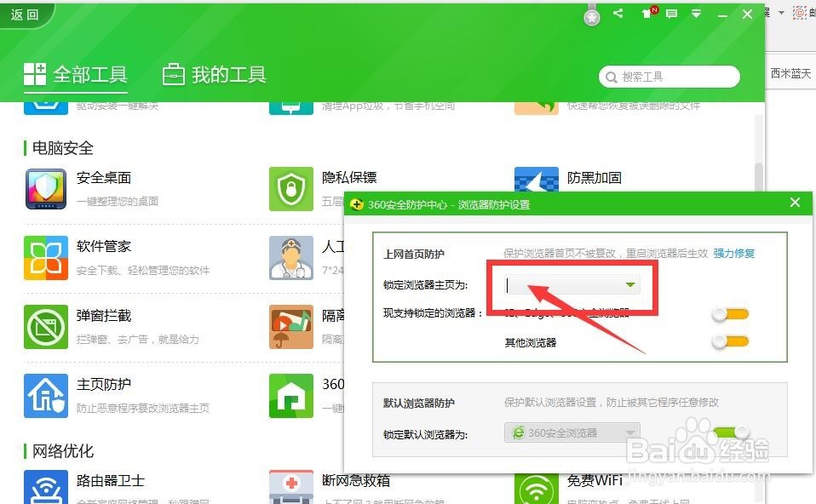This screenshot has width=816, height=504.
Task: Switch to the 全部工具 tab
Action: [x=76, y=75]
